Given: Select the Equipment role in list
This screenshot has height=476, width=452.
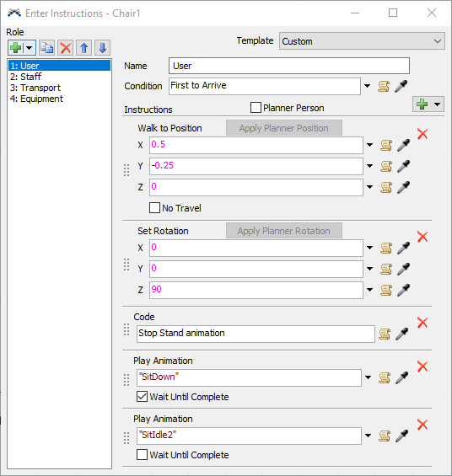Looking at the screenshot, I should pyautogui.click(x=36, y=99).
